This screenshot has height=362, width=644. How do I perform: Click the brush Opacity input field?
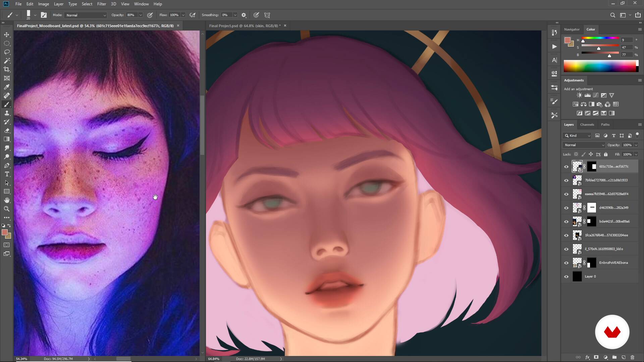coord(131,15)
